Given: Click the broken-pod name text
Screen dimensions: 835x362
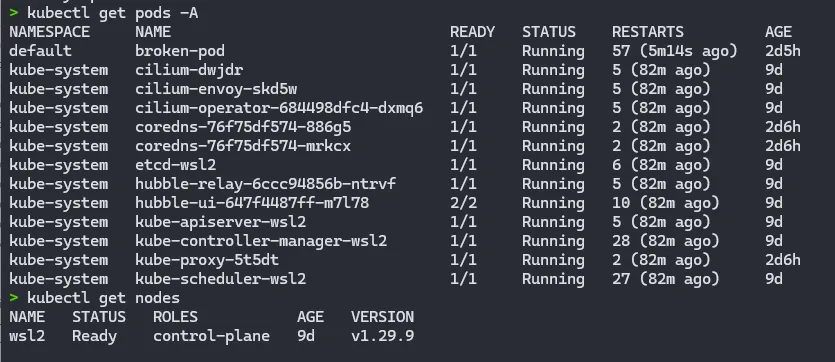Looking at the screenshot, I should 179,51.
